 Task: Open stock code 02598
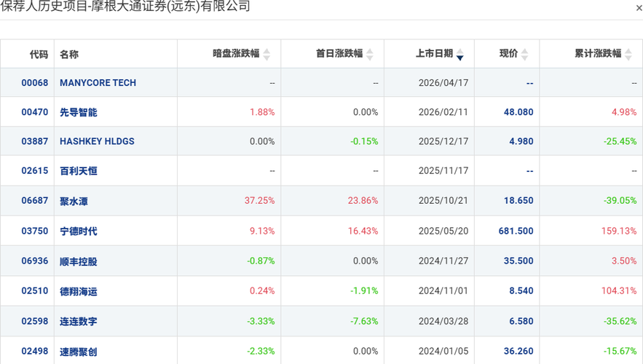(x=35, y=321)
